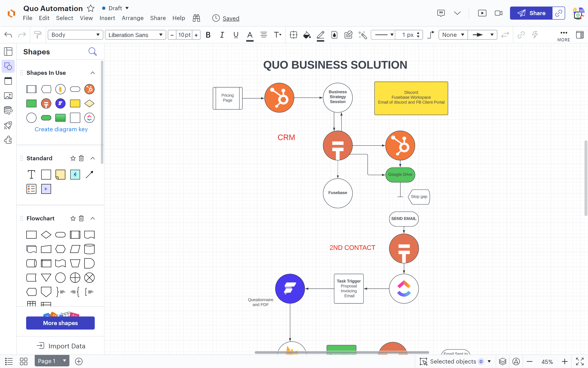Collapse the Flowchart shapes section
588x368 pixels.
click(92, 218)
